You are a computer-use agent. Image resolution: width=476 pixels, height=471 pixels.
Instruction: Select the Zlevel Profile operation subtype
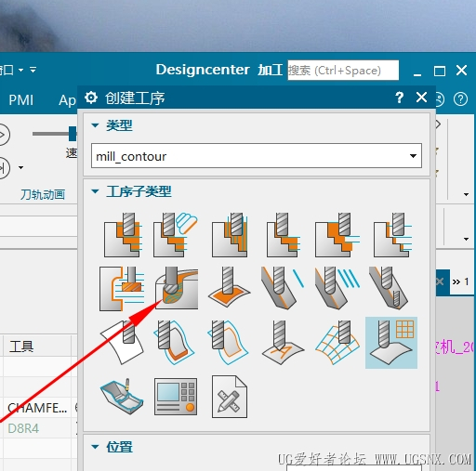pos(392,235)
